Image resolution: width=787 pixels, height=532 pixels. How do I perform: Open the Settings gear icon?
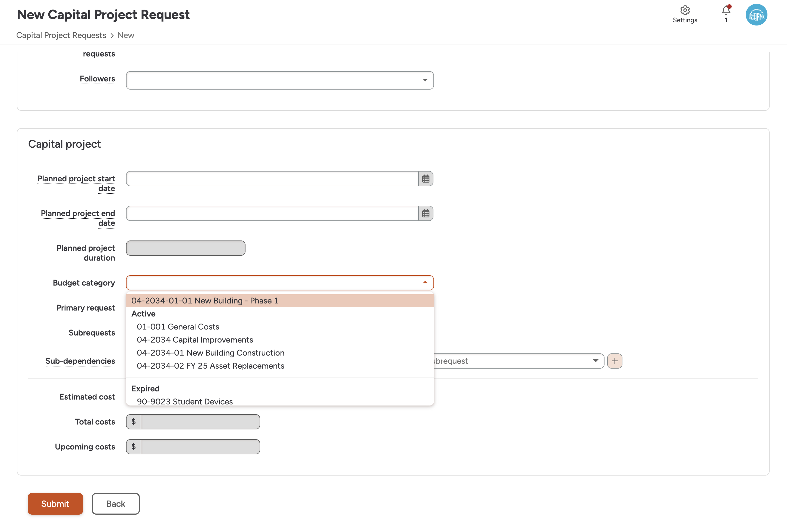tap(685, 11)
